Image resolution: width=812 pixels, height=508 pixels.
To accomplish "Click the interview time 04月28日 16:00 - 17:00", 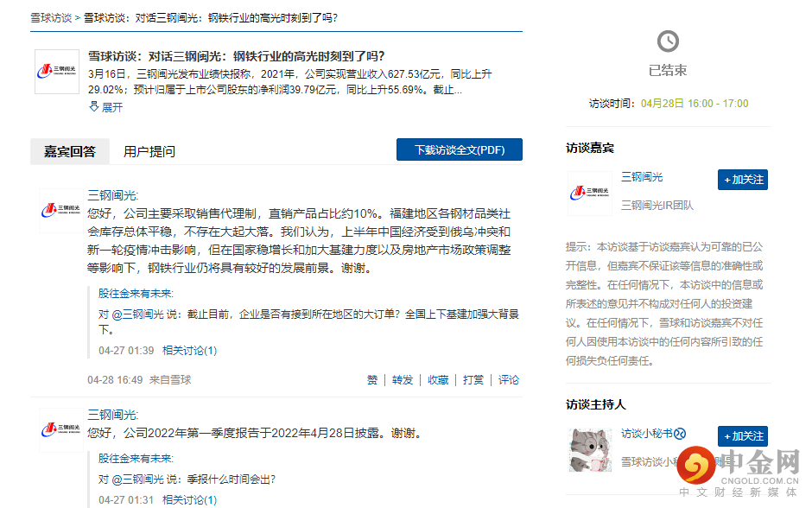I will [695, 104].
